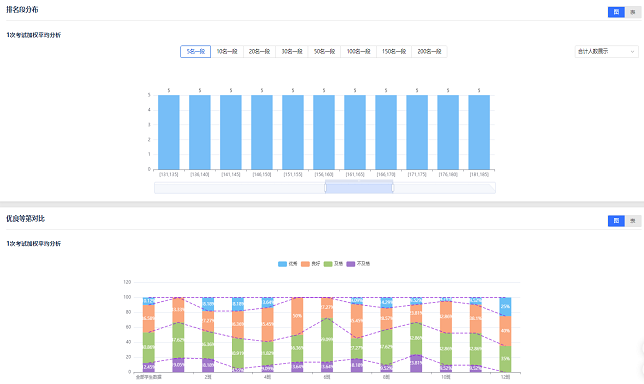Select the 5名一段 ranking segment tab
This screenshot has width=644, height=384.
(196, 51)
